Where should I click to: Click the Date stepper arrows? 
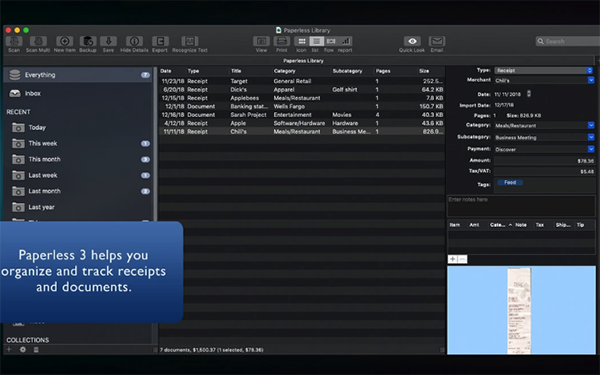(x=529, y=94)
